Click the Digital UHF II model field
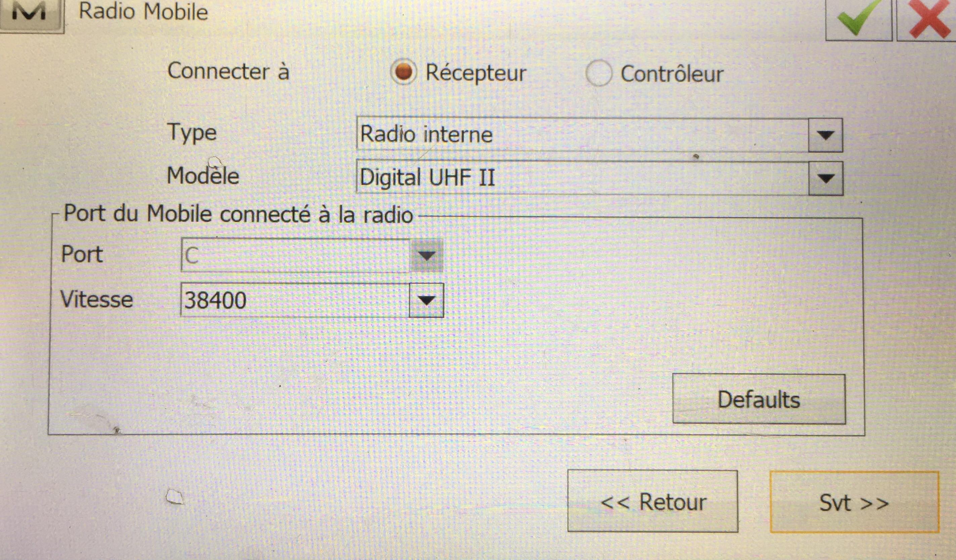Viewport: 956px width, 560px height. point(582,178)
